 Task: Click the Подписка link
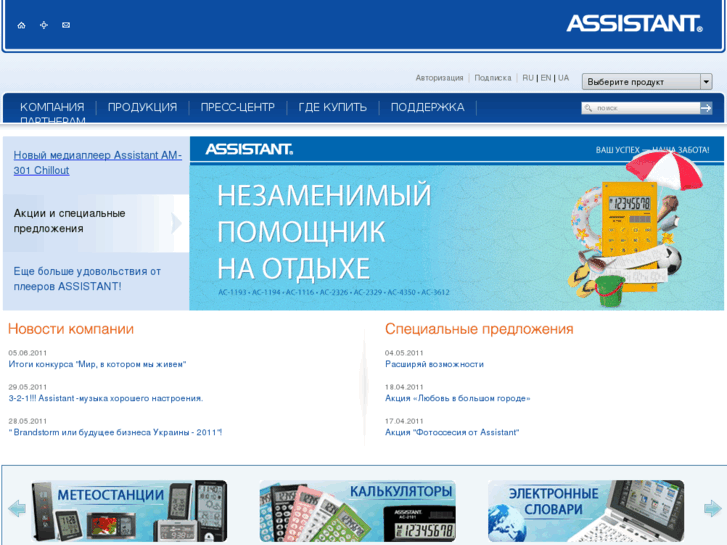[x=492, y=78]
